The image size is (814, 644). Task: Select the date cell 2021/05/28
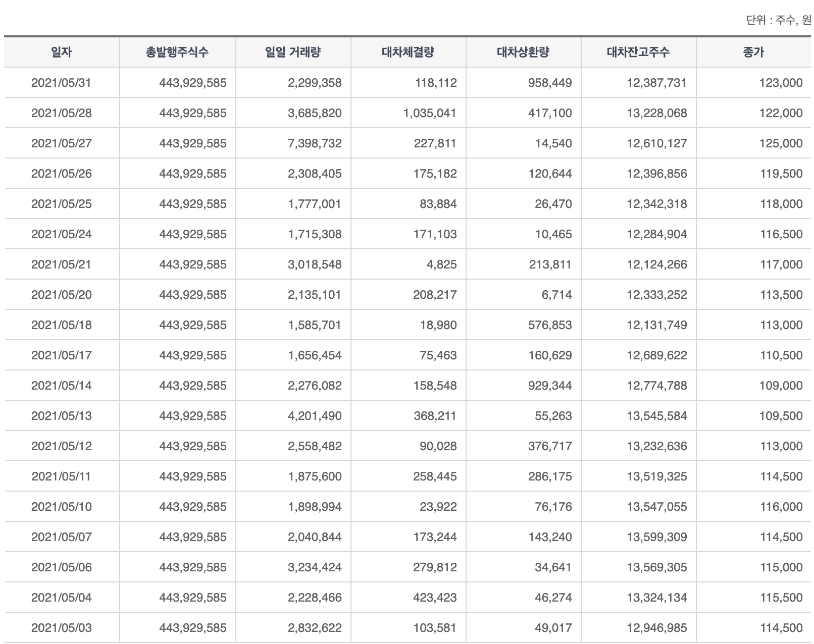point(62,113)
